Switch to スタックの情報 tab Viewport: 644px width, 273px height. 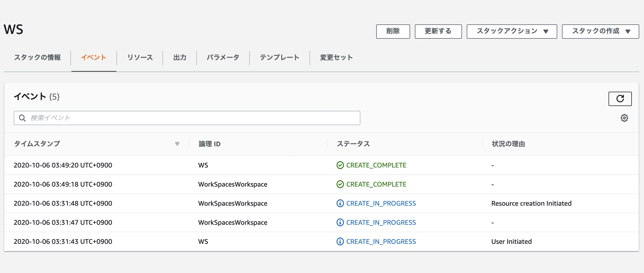tap(37, 58)
